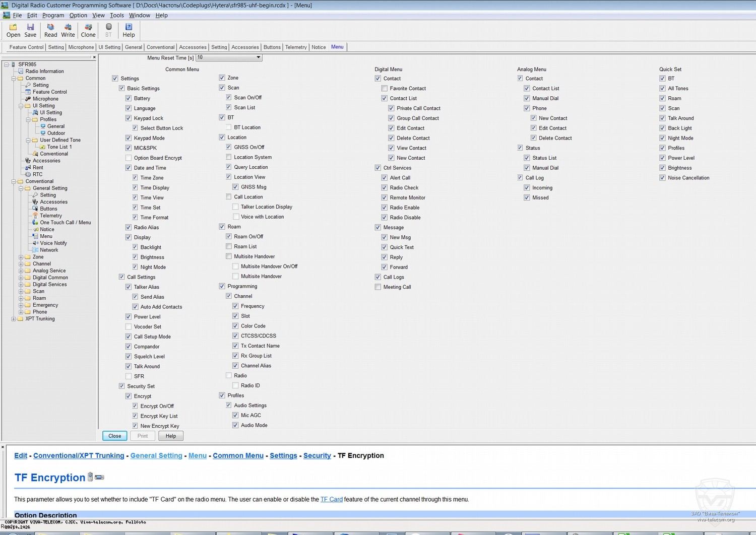Open the Tools menu
Viewport: 756px width, 535px height.
coord(117,16)
